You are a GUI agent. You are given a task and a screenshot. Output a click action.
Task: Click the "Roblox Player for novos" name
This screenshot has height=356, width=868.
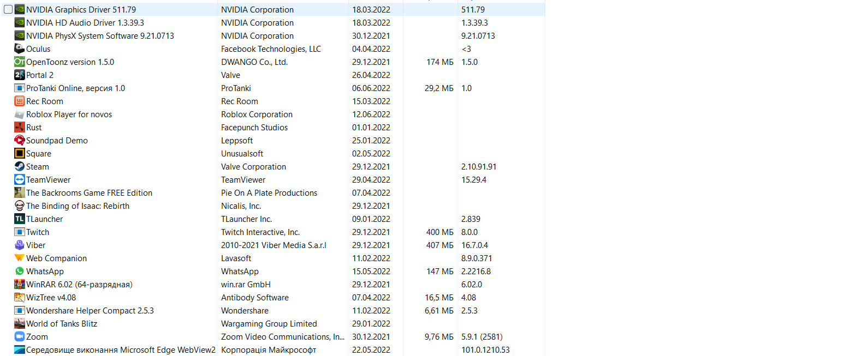click(x=69, y=114)
